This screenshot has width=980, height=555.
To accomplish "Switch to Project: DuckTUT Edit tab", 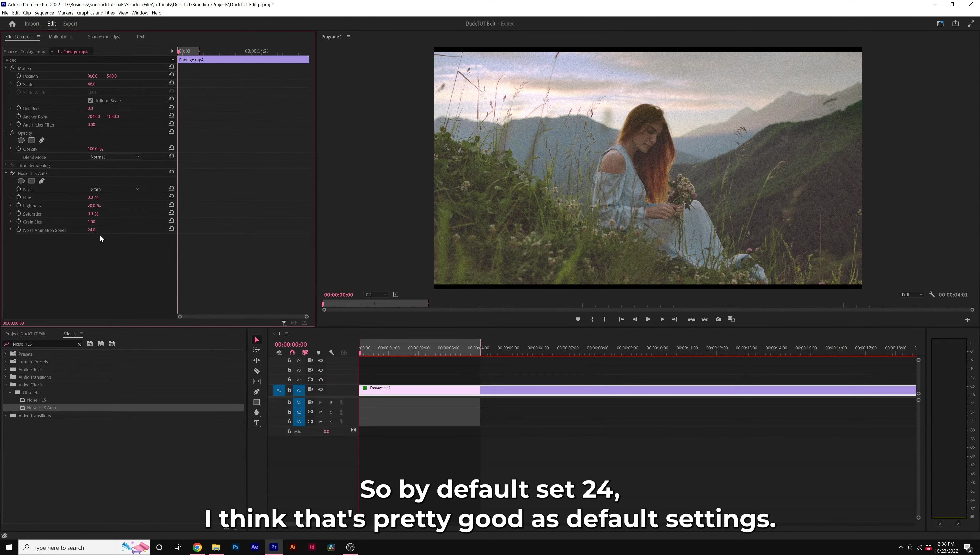I will coord(25,334).
